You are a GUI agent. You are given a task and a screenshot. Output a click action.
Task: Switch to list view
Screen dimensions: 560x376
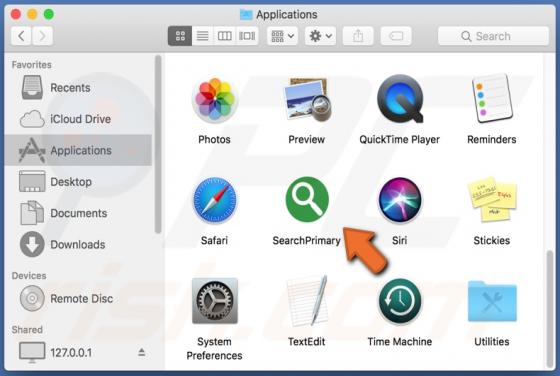coord(202,36)
